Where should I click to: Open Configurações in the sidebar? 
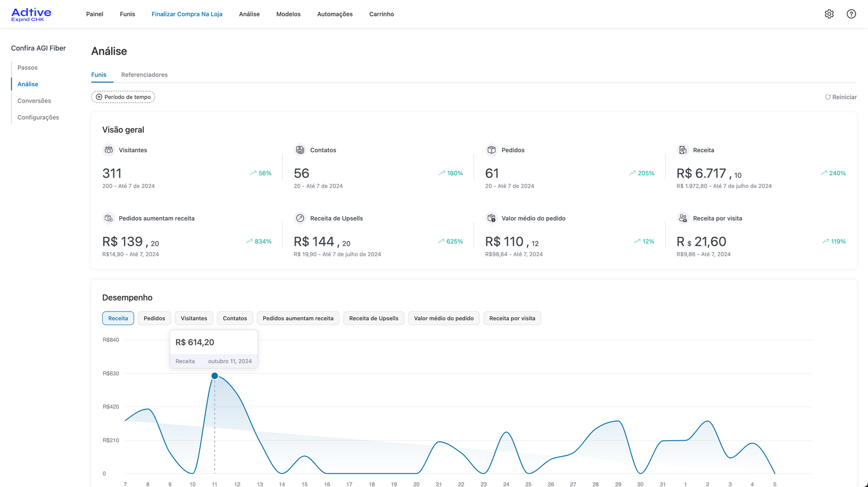tap(38, 117)
